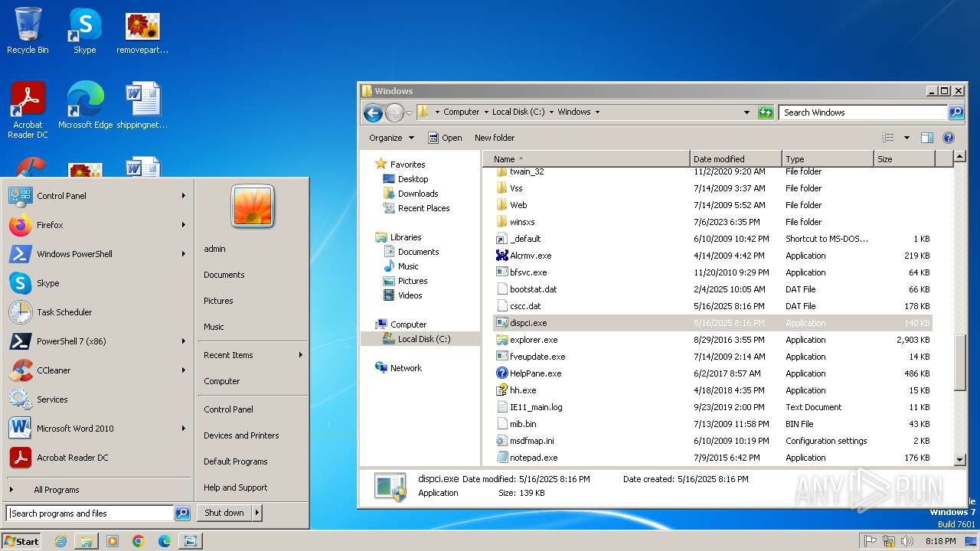The width and height of the screenshot is (980, 551).
Task: Click search magnifier in Explorer
Action: pos(956,112)
